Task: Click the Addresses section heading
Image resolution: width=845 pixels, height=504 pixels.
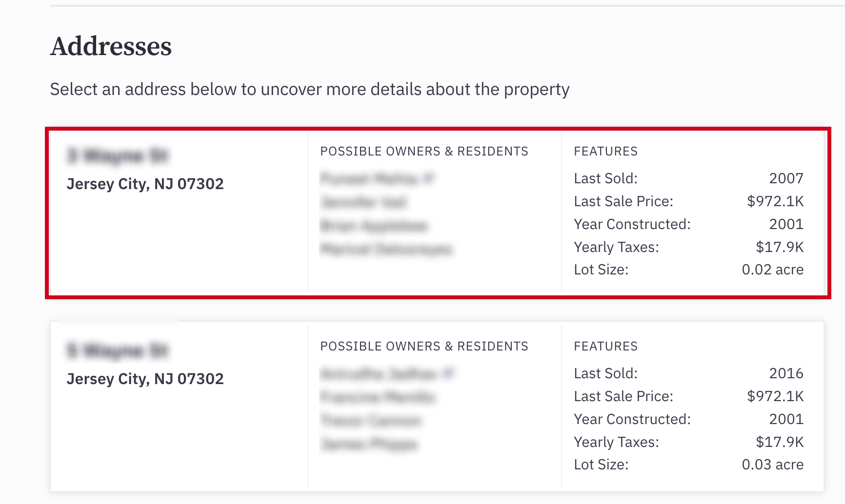Action: click(x=111, y=47)
